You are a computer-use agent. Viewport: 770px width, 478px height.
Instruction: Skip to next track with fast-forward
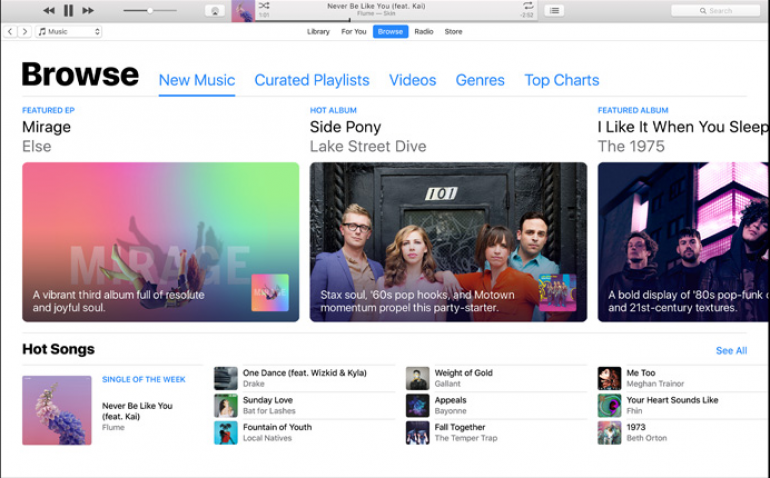(x=88, y=10)
